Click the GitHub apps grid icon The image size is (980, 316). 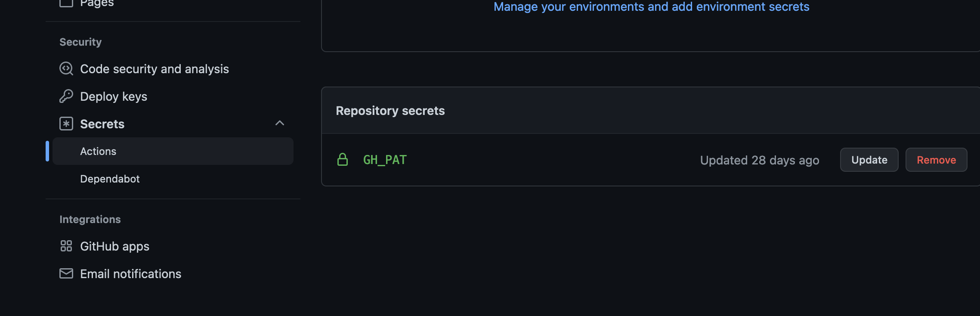[66, 246]
